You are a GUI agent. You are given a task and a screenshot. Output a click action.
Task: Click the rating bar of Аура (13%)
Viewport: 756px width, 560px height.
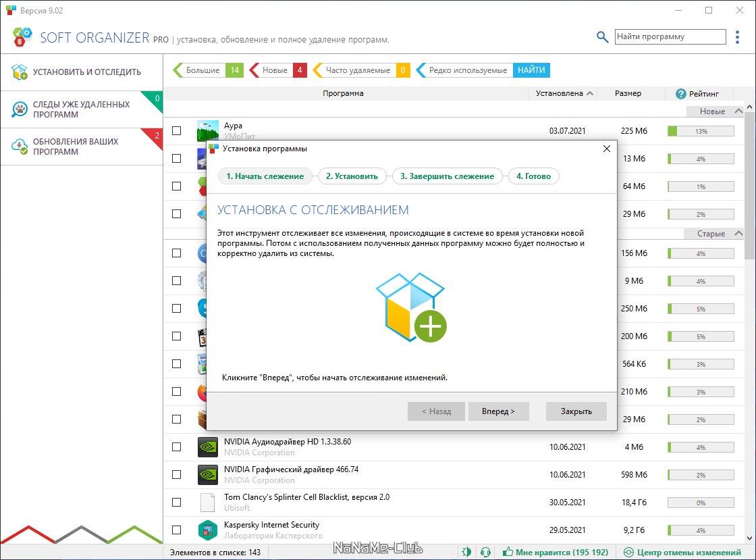pos(700,131)
